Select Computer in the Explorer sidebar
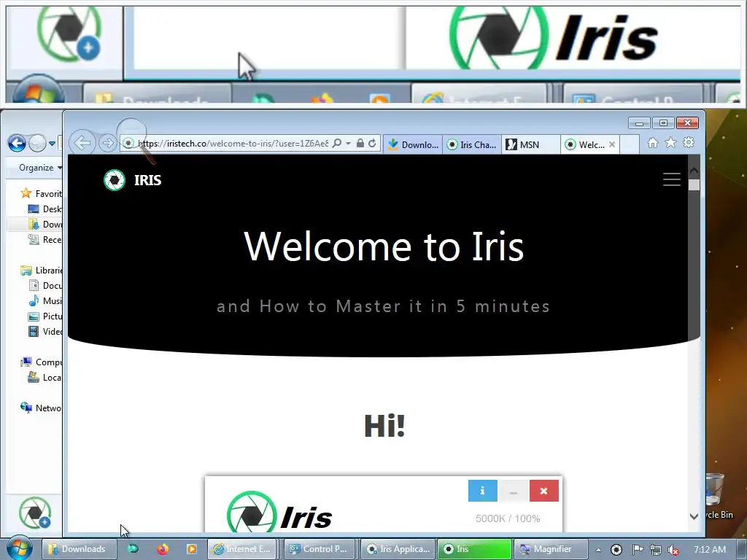The width and height of the screenshot is (747, 560). [42, 362]
